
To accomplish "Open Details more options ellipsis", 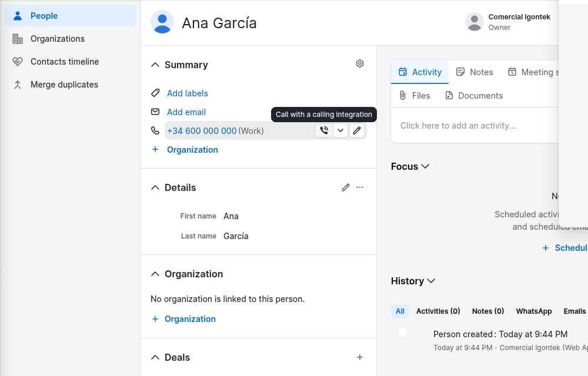I will tap(360, 187).
